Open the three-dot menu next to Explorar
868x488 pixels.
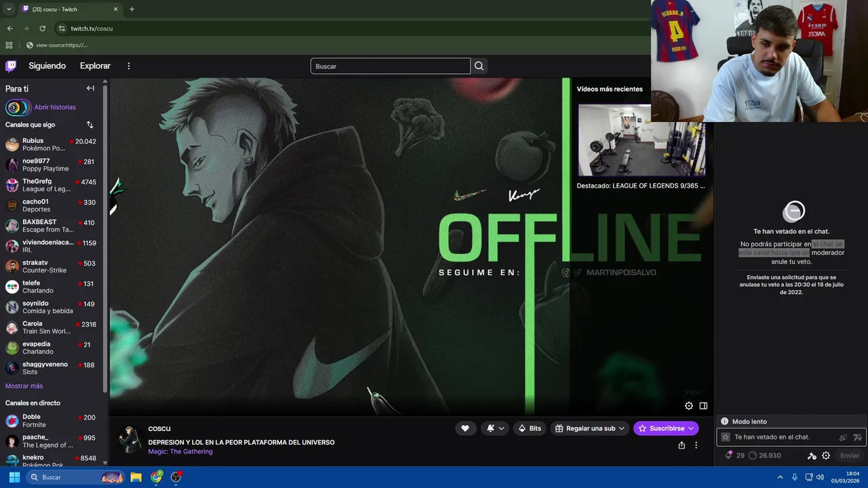pos(129,66)
